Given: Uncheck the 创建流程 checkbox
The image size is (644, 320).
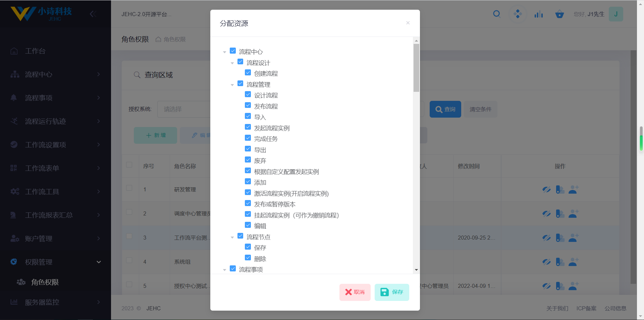Looking at the screenshot, I should pos(248,73).
